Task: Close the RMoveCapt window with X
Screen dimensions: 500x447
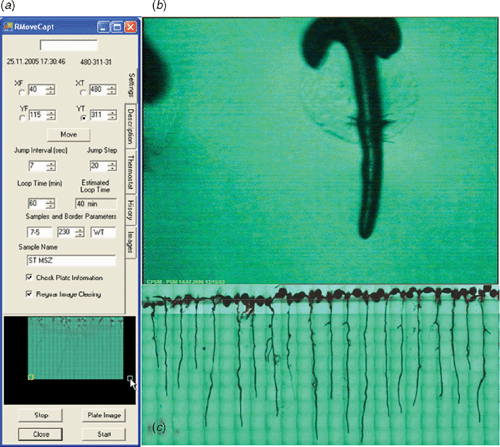Action: pos(130,27)
